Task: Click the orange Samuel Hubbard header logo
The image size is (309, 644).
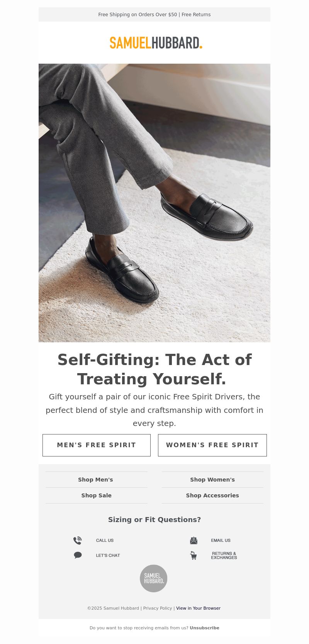Action: (x=156, y=42)
